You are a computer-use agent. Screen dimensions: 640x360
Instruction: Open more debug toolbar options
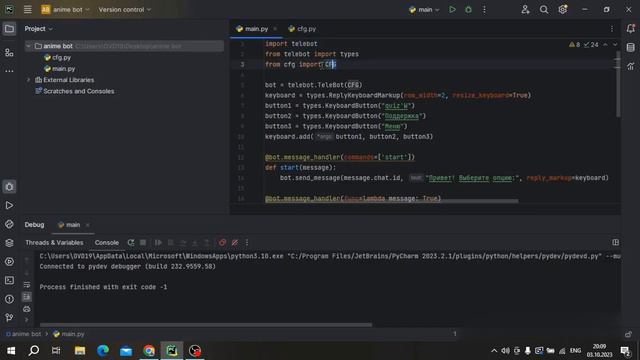tap(247, 242)
